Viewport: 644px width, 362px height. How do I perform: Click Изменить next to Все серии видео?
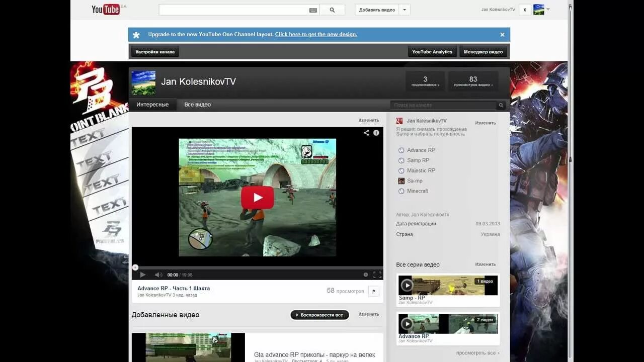click(x=486, y=264)
